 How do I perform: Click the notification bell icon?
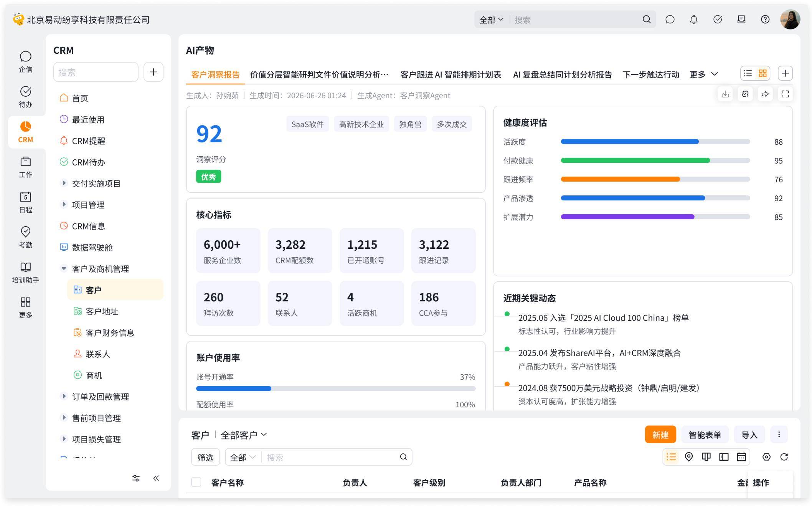(x=693, y=20)
